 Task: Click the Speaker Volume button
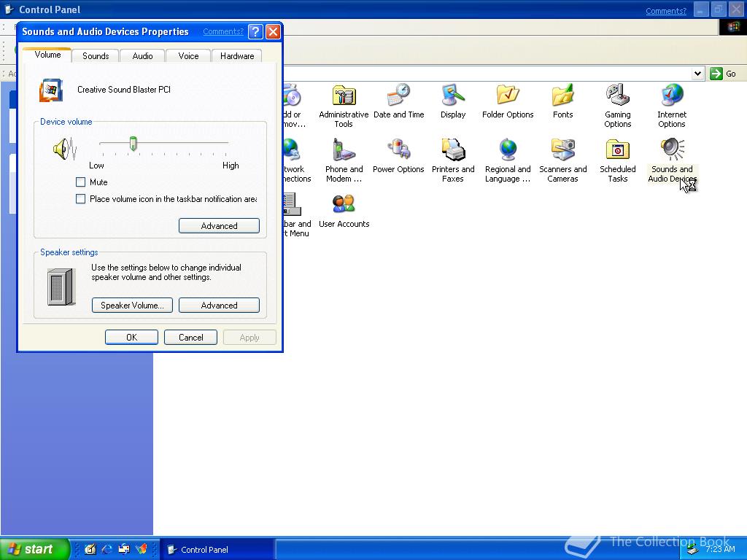click(x=133, y=306)
